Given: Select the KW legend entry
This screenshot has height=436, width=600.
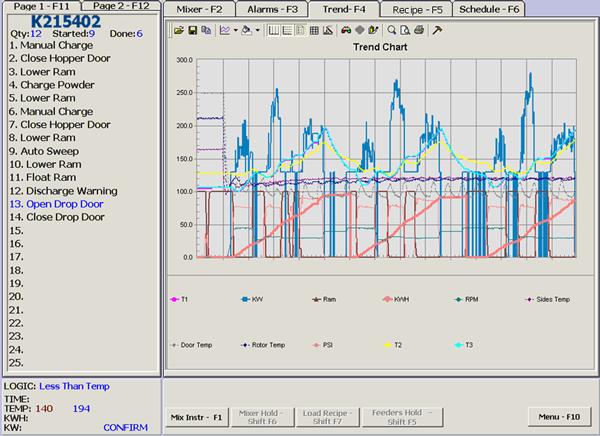Looking at the screenshot, I should [x=252, y=299].
